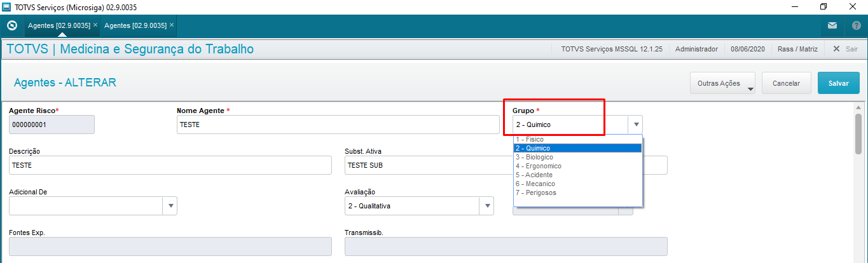Select 4 - Ergonomico in Grupo list

[x=577, y=166]
